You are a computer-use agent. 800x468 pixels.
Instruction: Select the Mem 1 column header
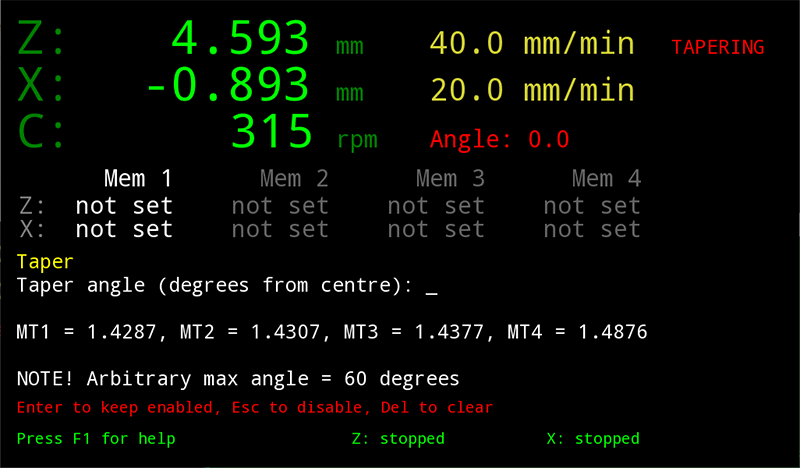click(138, 180)
